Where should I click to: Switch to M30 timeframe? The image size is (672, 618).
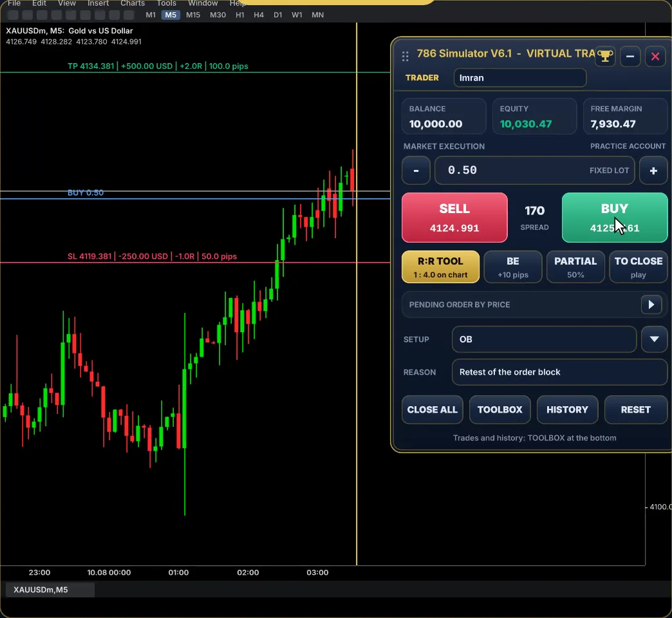(x=218, y=15)
